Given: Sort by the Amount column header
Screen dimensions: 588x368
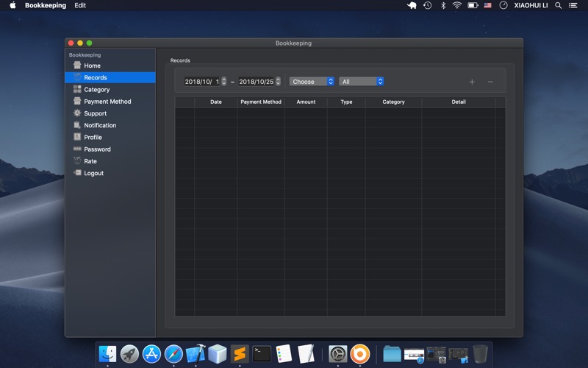Looking at the screenshot, I should (306, 102).
